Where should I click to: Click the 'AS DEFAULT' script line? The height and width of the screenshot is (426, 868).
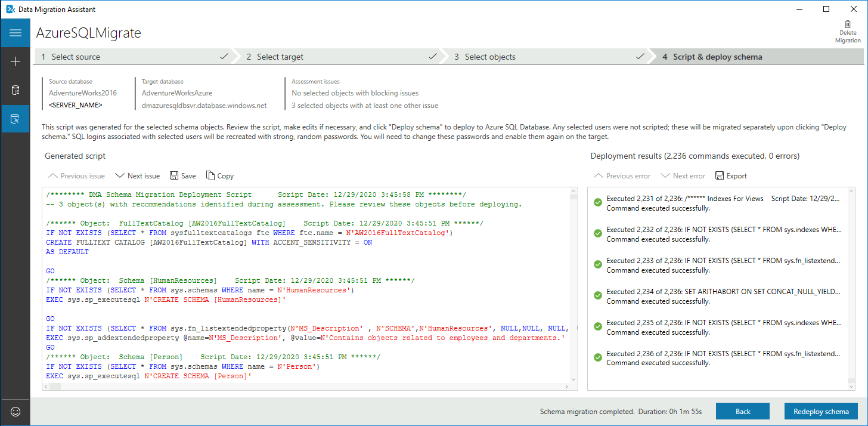(67, 252)
